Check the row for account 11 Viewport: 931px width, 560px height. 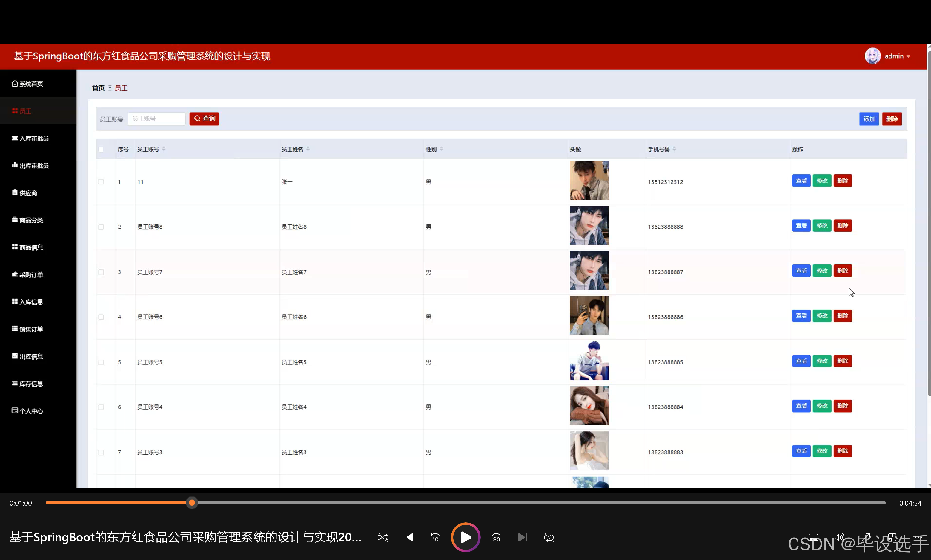pos(101,182)
